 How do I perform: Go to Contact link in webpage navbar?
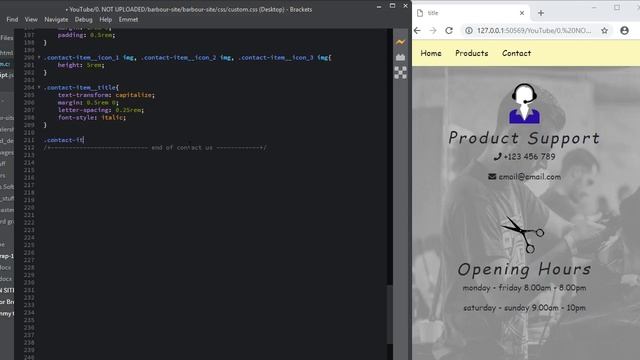[x=517, y=53]
